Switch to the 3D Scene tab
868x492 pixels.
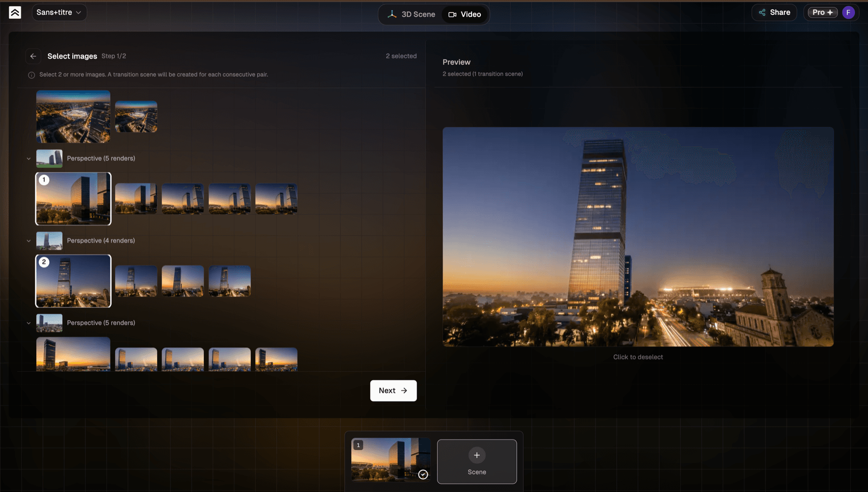point(411,14)
